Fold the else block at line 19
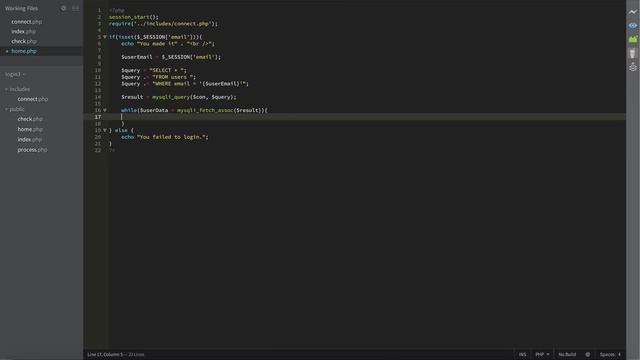This screenshot has width=640, height=360. click(105, 130)
